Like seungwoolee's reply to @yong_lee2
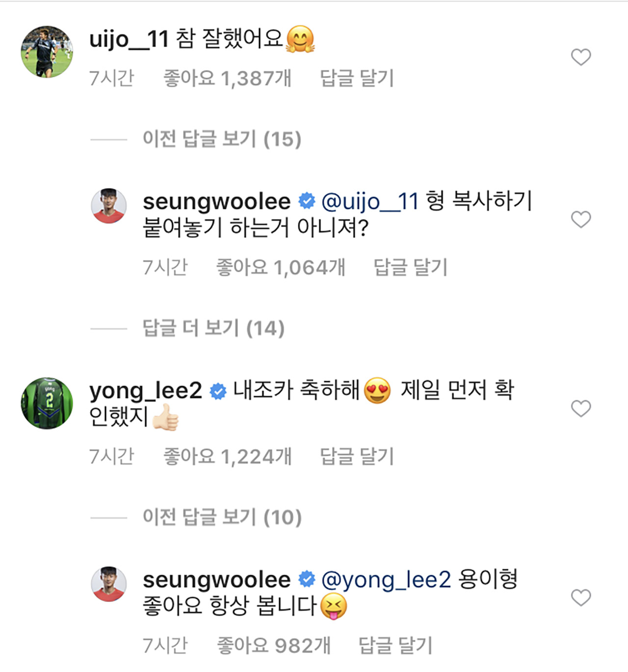Viewport: 628px width, 672px height. pos(581,597)
